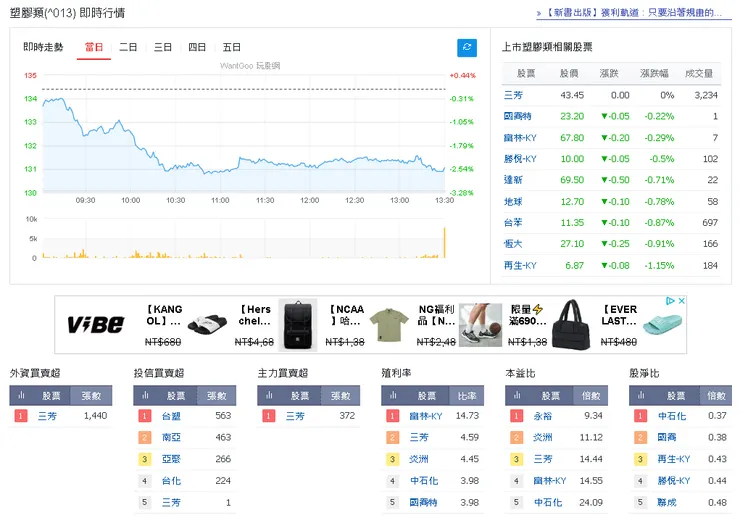Switch chart to 四日 tab
Screen dimensions: 740x517
(197, 48)
